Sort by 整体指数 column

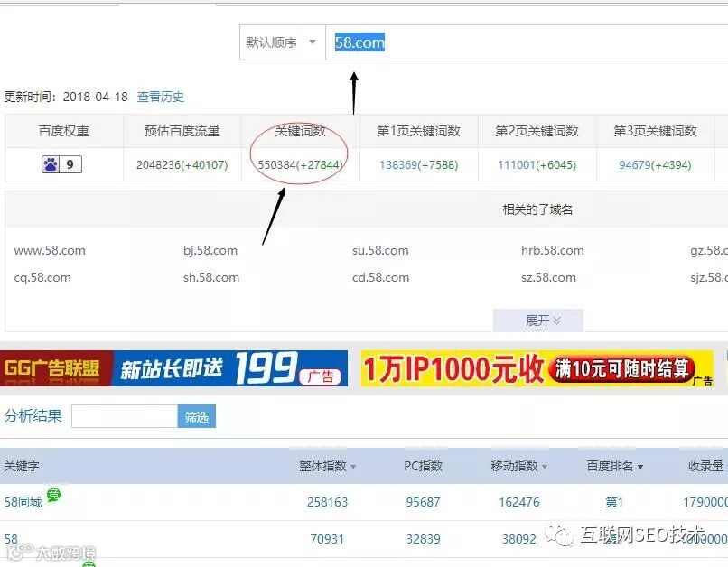point(327,466)
